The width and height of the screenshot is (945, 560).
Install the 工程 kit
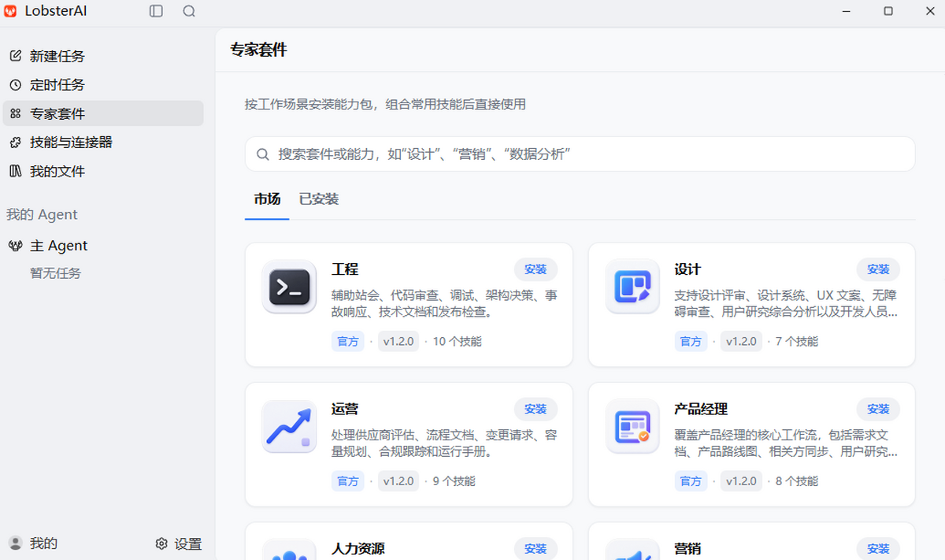(x=535, y=269)
